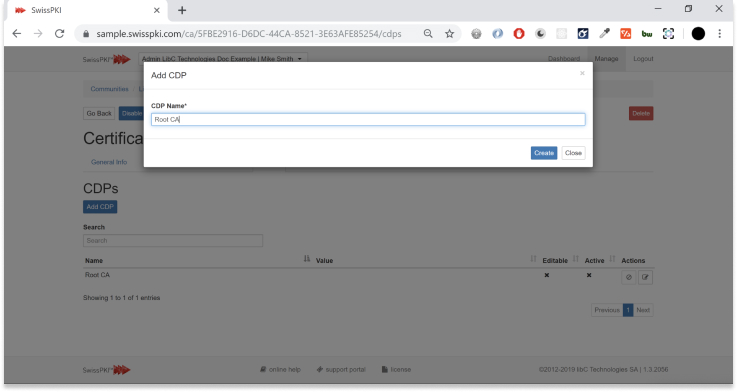Close the SwissPKI browser tab
737x392 pixels.
click(157, 10)
